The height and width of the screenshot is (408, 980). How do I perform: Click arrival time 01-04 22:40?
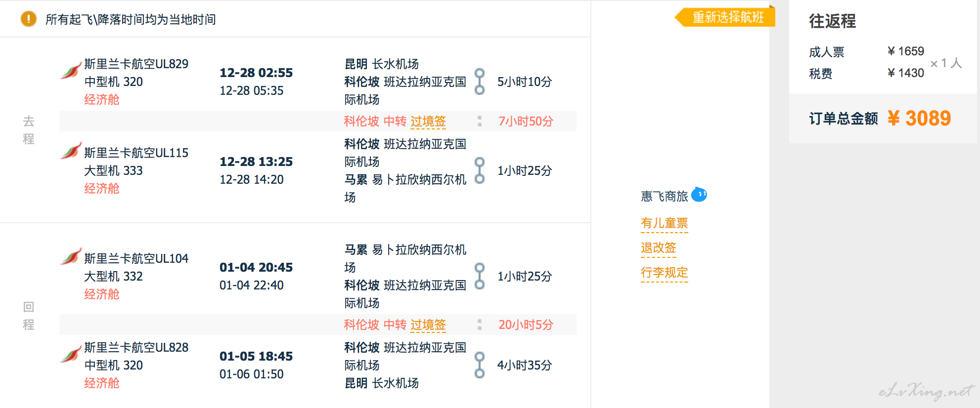(252, 285)
